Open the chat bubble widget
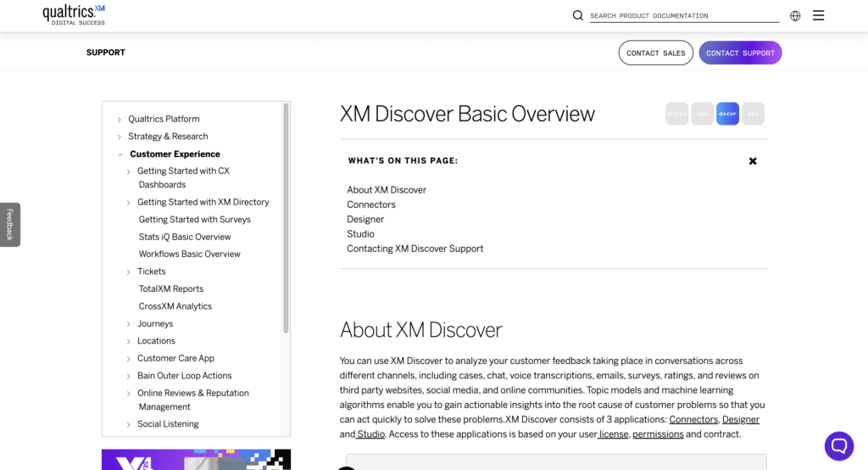The height and width of the screenshot is (470, 868). [x=838, y=445]
